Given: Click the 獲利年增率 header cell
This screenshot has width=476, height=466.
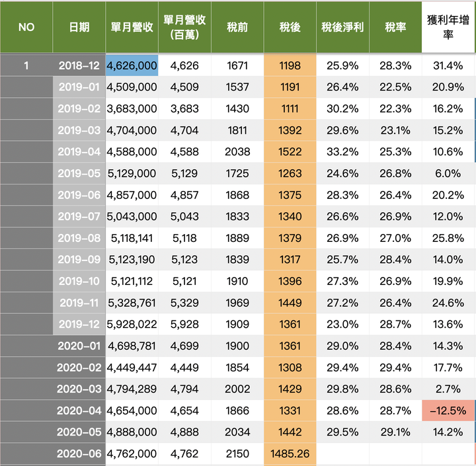Looking at the screenshot, I should (448, 27).
